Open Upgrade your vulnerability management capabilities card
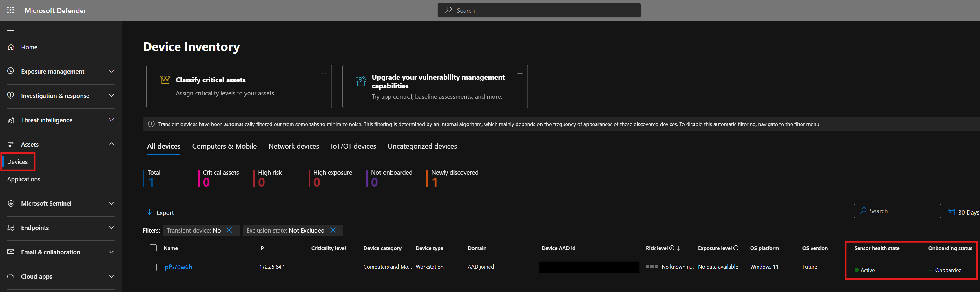The image size is (980, 292). (x=435, y=87)
